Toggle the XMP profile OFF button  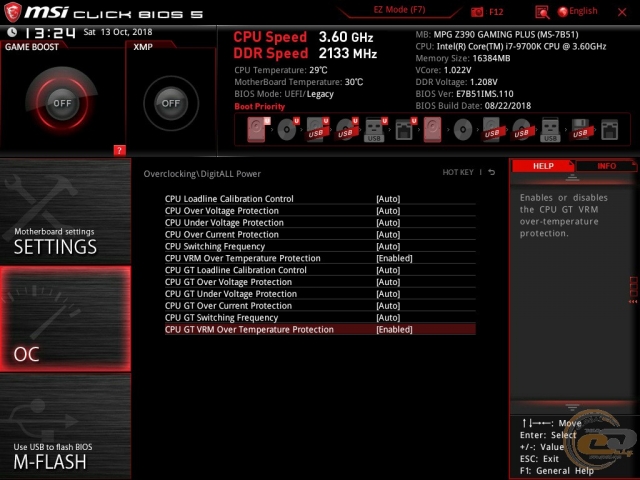pos(171,103)
